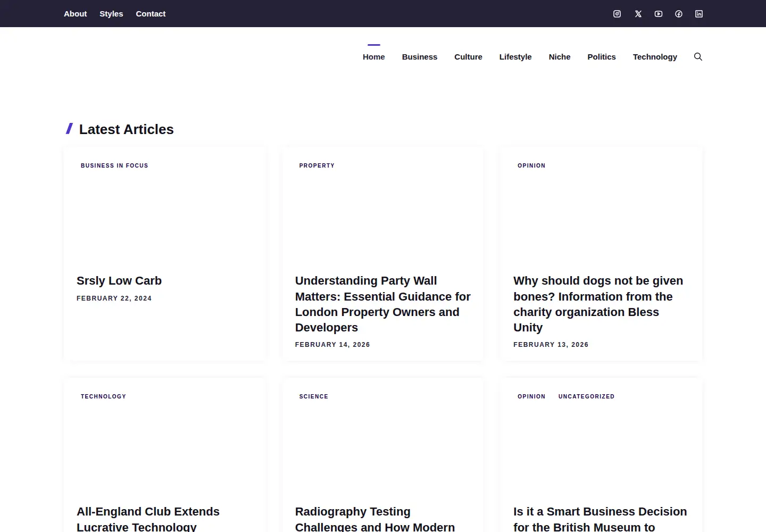Open the Srsly Low Carb article

point(119,281)
